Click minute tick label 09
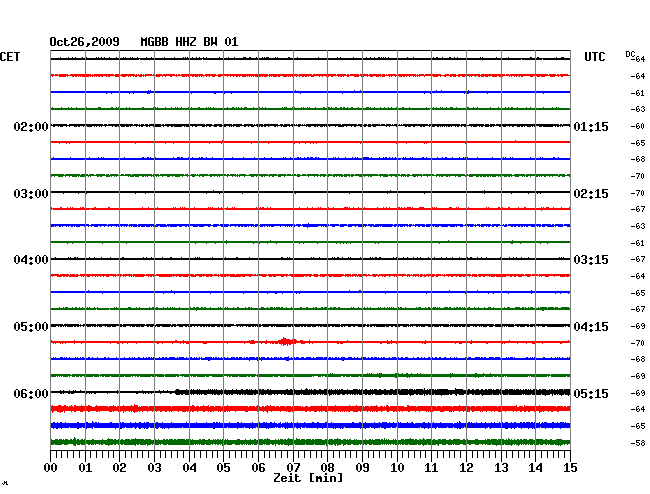Viewport: 650px width, 494px height. 362,468
